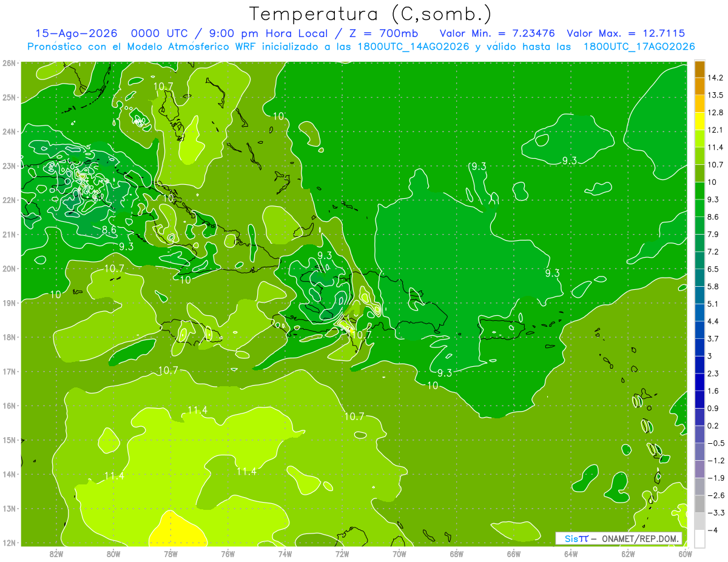Click the 8.6 contour label on the map
728x562 pixels.
pyautogui.click(x=109, y=230)
